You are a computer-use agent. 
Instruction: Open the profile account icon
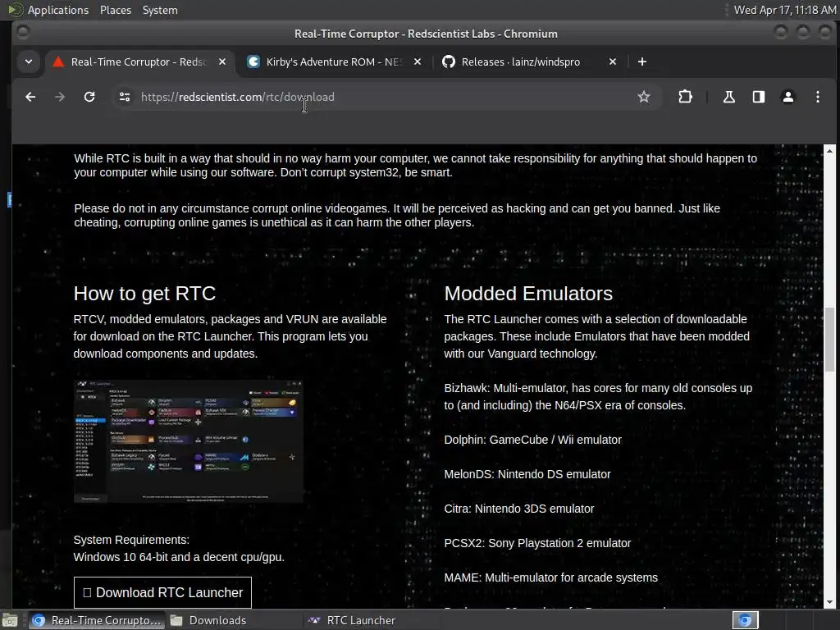pyautogui.click(x=788, y=97)
